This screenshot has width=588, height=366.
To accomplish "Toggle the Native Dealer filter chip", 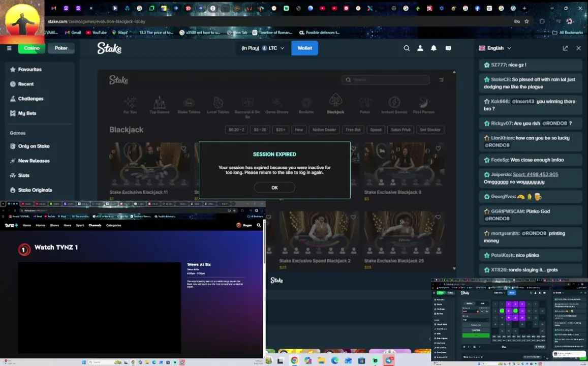I will [324, 130].
